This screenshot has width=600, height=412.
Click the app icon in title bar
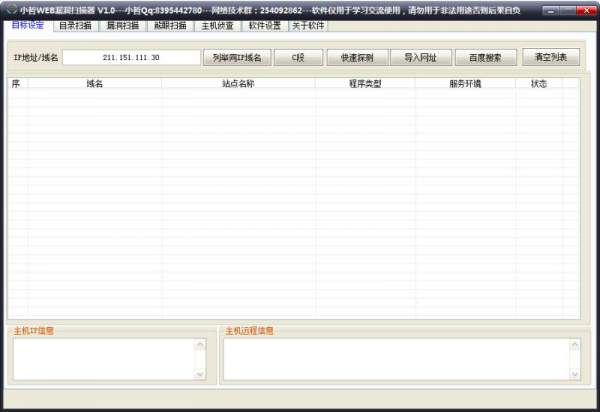click(12, 9)
